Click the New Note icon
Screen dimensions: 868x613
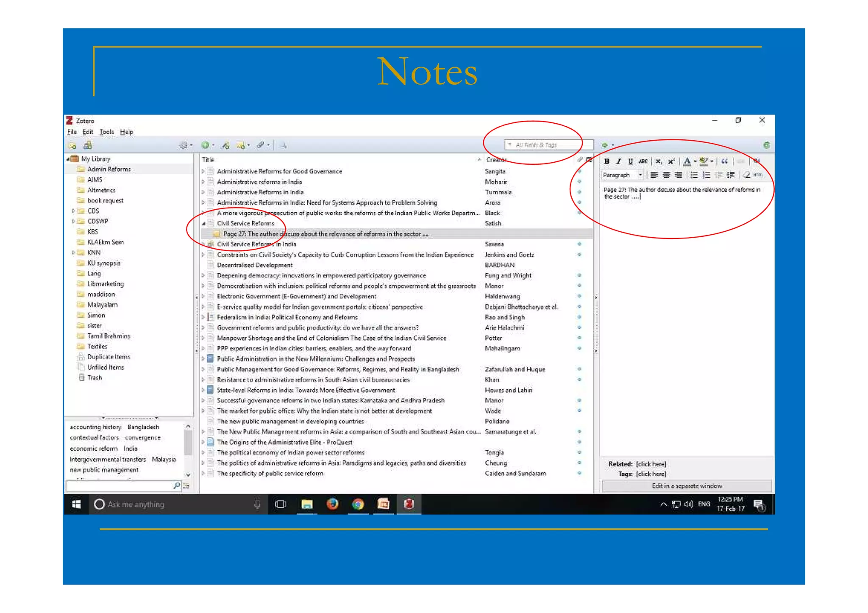click(x=241, y=145)
